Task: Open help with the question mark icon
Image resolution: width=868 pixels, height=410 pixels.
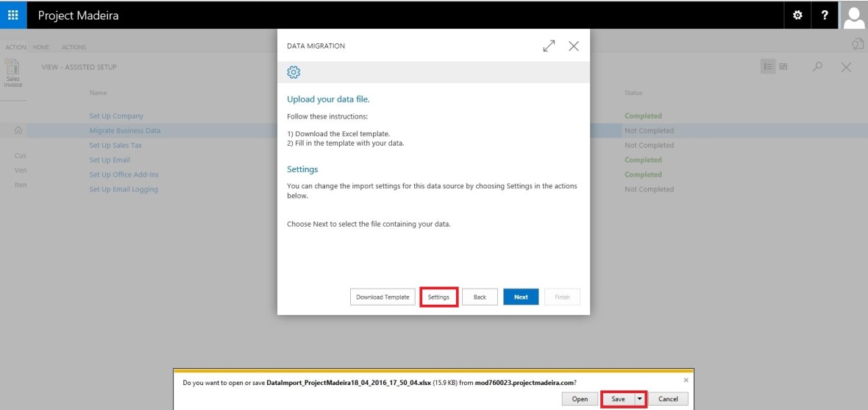Action: [x=825, y=15]
